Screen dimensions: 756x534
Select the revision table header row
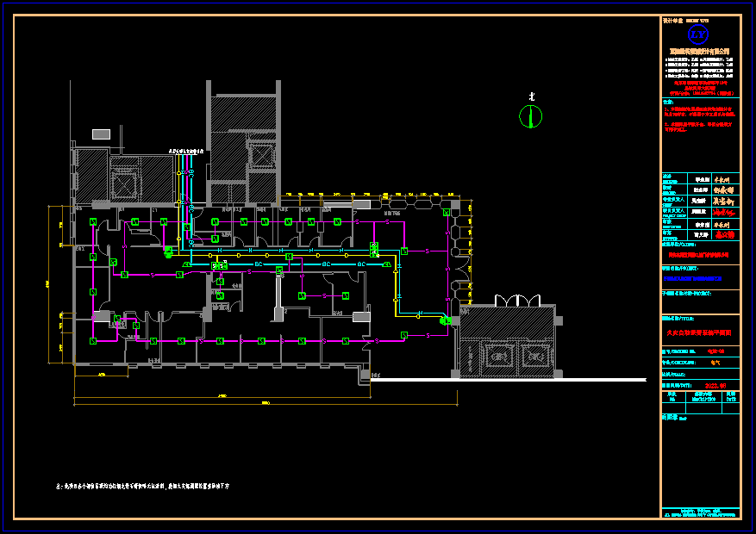[700, 398]
